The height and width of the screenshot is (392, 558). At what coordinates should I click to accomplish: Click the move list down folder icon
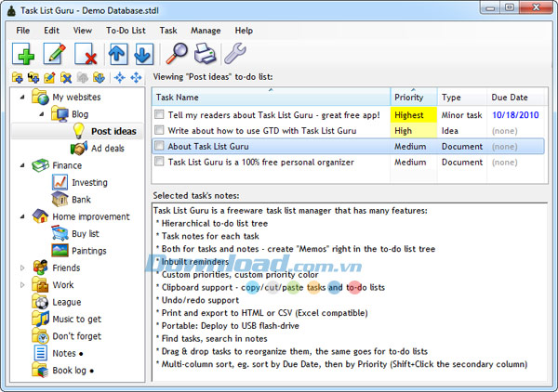point(99,77)
